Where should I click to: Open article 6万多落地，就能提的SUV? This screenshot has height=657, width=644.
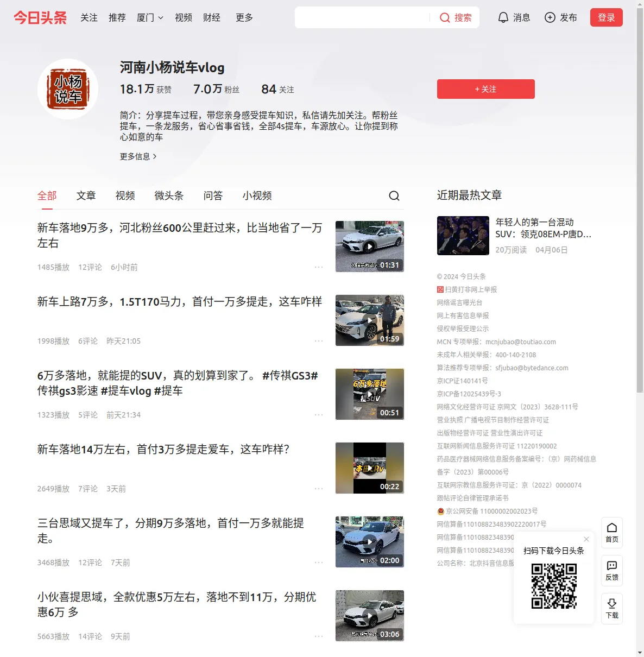point(178,383)
